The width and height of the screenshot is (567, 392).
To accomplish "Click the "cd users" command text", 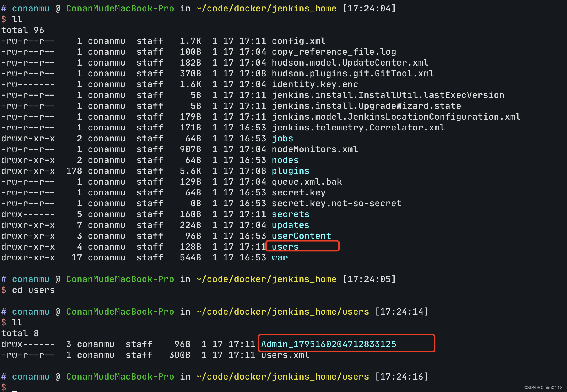I will pos(33,290).
